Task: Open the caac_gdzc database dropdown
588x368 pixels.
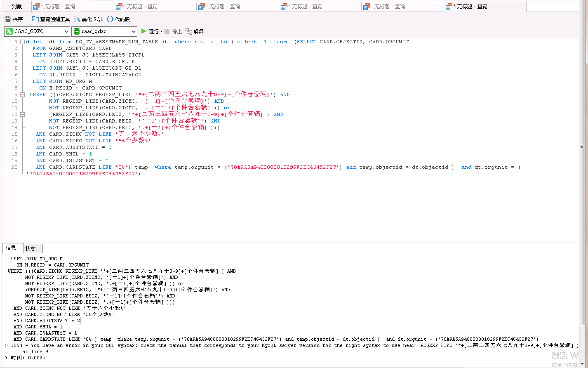Action: click(134, 31)
